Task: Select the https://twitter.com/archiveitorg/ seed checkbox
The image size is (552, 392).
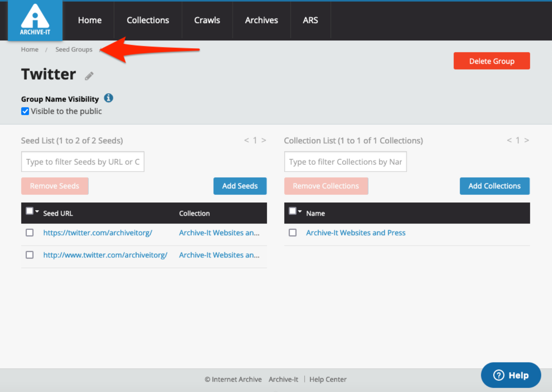Action: coord(30,233)
